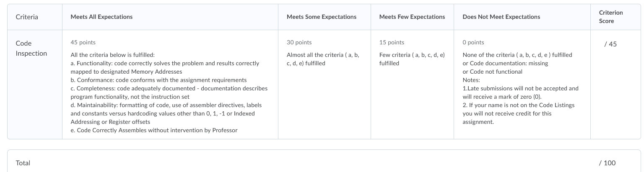644x172 pixels.
Task: Select the Meets Some Expectations header
Action: click(x=322, y=17)
